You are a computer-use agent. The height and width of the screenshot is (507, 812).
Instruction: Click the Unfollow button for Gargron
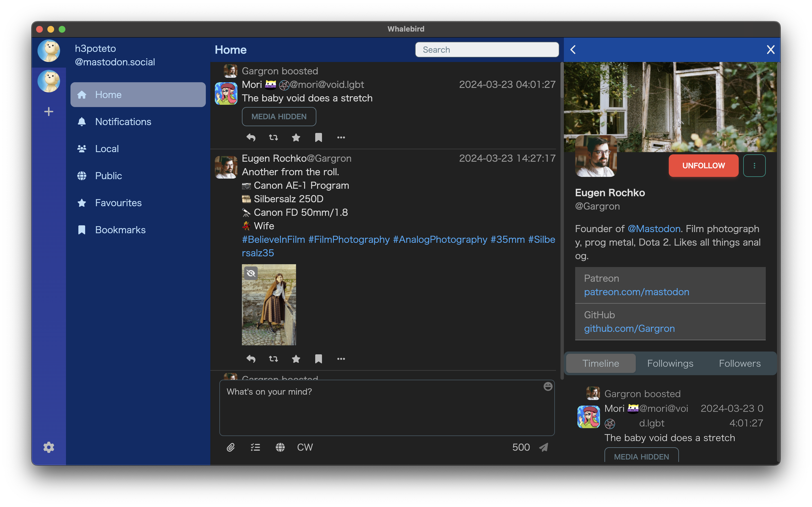click(703, 165)
